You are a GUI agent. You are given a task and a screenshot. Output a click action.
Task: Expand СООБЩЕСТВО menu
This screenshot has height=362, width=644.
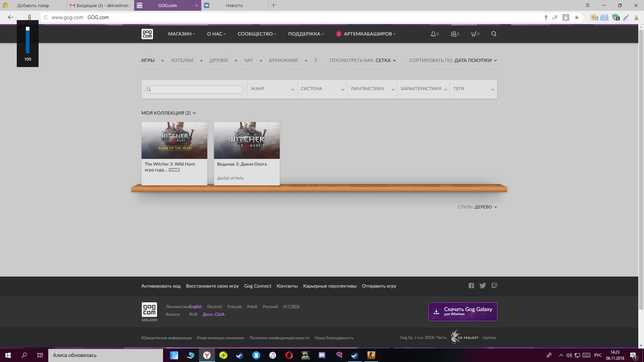click(257, 34)
